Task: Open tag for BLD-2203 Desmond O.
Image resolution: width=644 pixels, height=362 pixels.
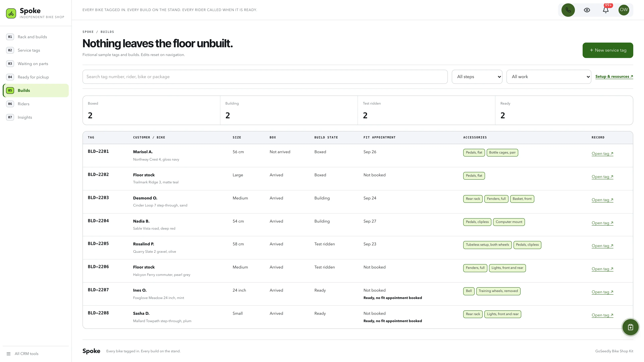Action: pyautogui.click(x=602, y=200)
